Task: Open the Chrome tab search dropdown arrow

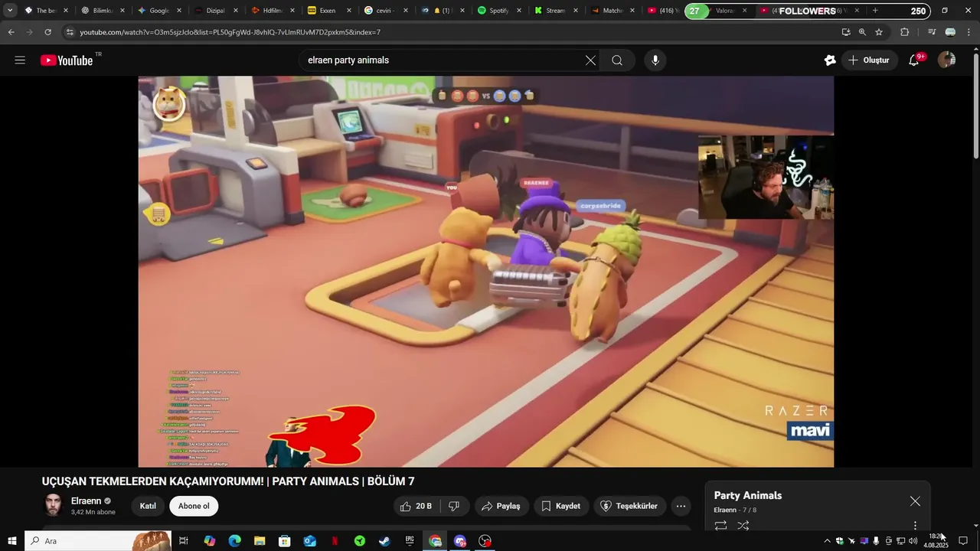Action: click(x=10, y=11)
